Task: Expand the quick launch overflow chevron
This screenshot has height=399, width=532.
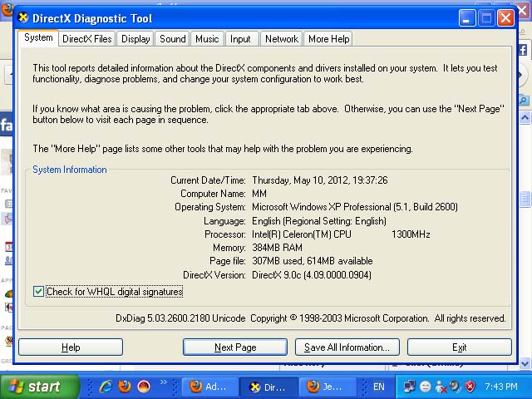Action: pos(164,382)
